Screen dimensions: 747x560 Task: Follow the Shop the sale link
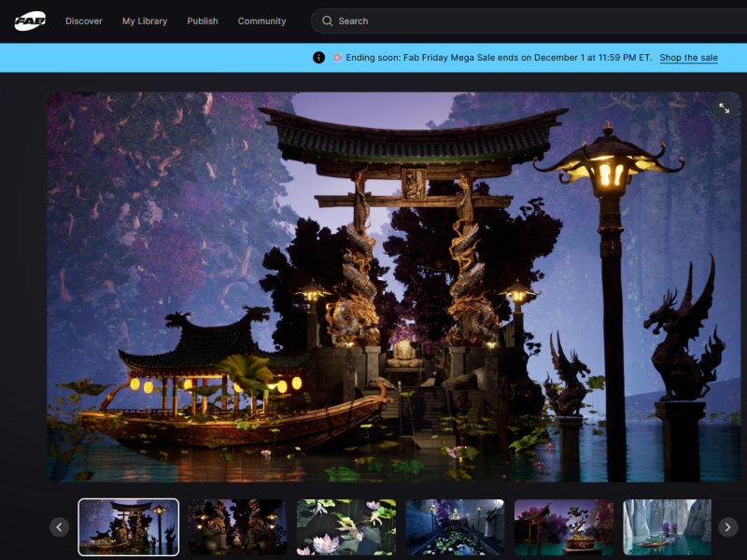pos(688,58)
